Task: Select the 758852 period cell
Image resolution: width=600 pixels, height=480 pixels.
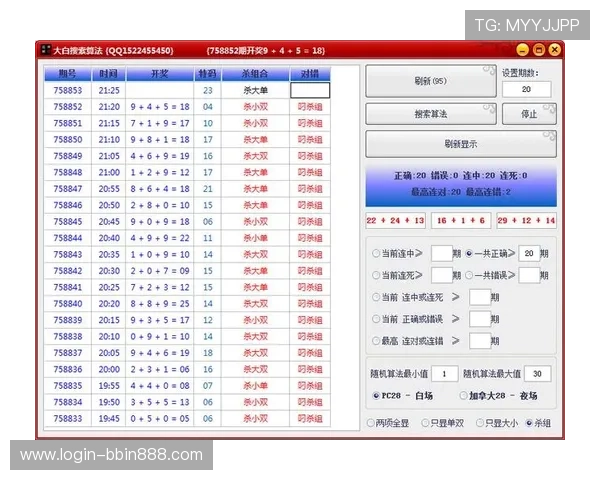Action: [68, 107]
